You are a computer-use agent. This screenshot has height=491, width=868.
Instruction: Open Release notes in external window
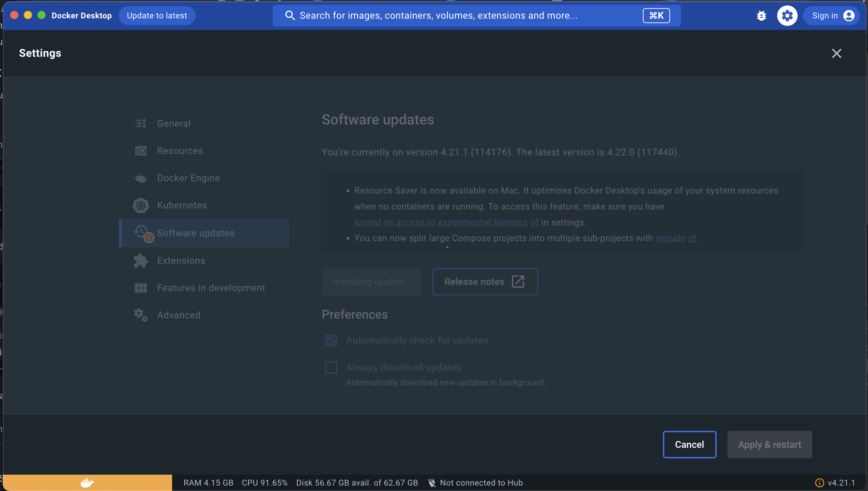click(484, 282)
